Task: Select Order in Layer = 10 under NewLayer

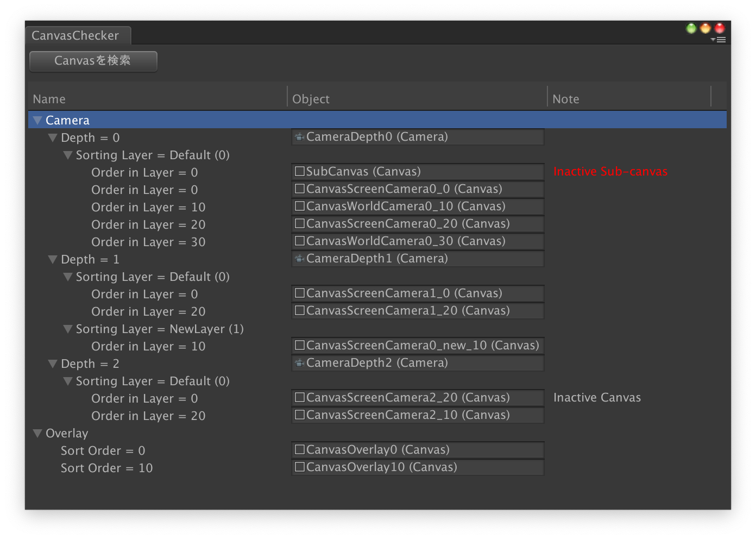Action: 148,346
